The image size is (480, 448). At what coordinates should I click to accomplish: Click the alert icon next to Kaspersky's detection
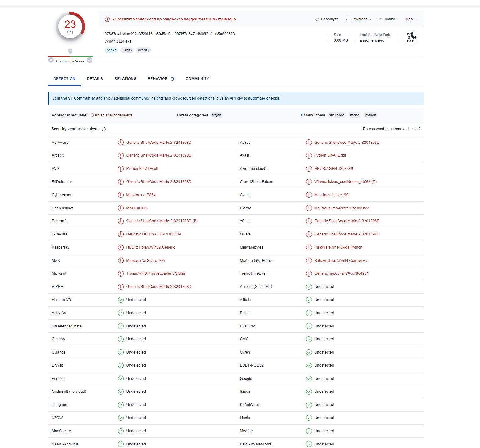click(x=121, y=247)
